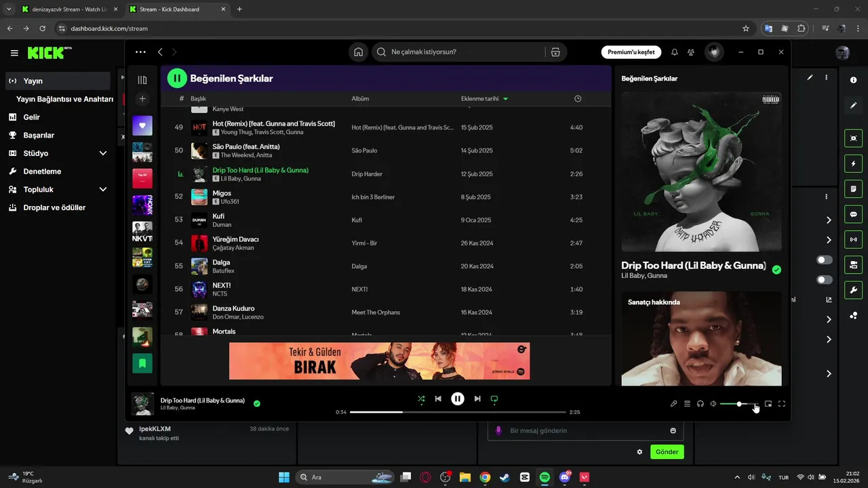Flip the lower Kick dashboard toggle switch
Viewport: 868px width, 488px height.
(825, 280)
